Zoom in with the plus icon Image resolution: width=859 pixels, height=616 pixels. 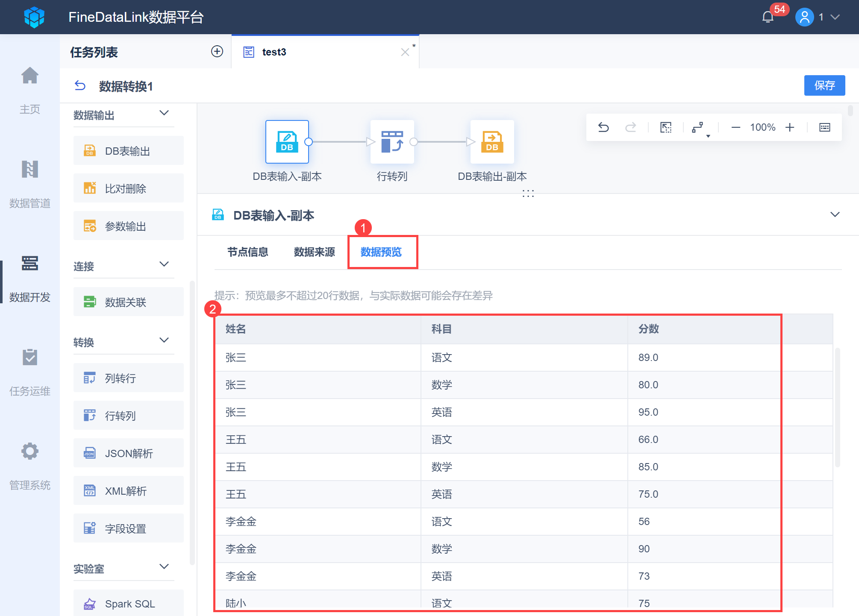(790, 127)
